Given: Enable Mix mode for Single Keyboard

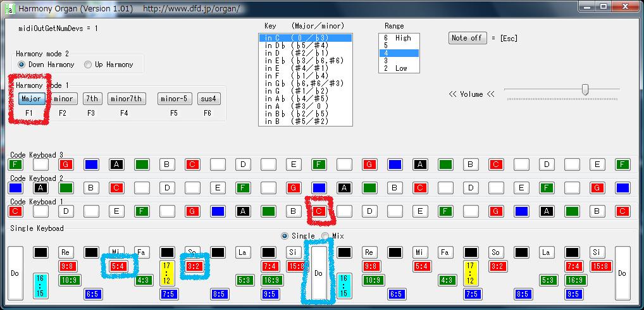Looking at the screenshot, I should [325, 236].
